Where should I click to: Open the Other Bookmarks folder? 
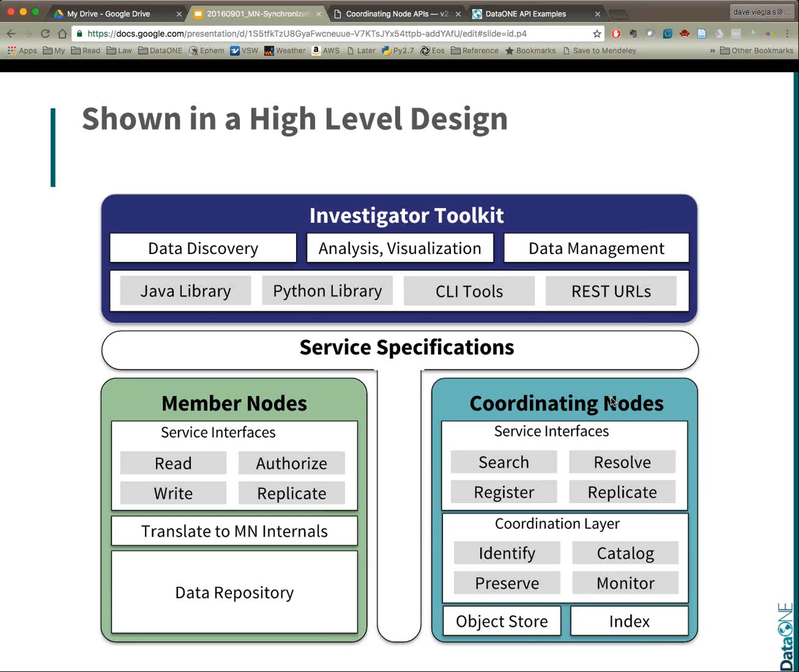pos(757,50)
